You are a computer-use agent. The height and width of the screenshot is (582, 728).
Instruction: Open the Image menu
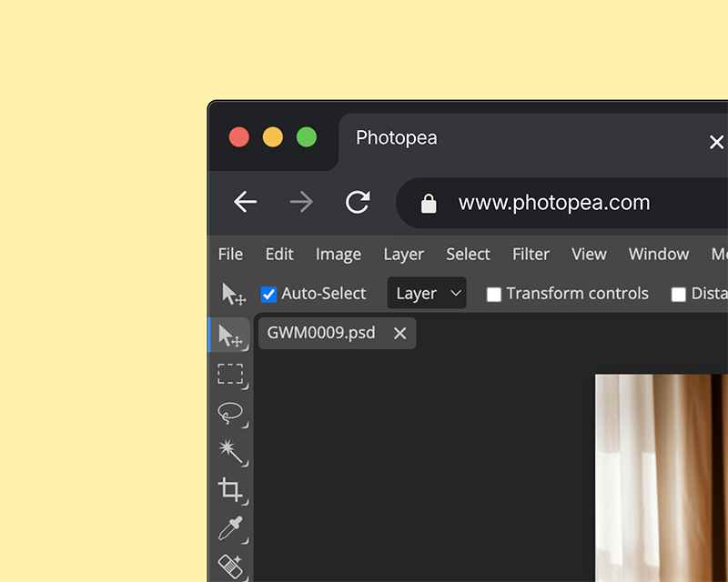(338, 255)
